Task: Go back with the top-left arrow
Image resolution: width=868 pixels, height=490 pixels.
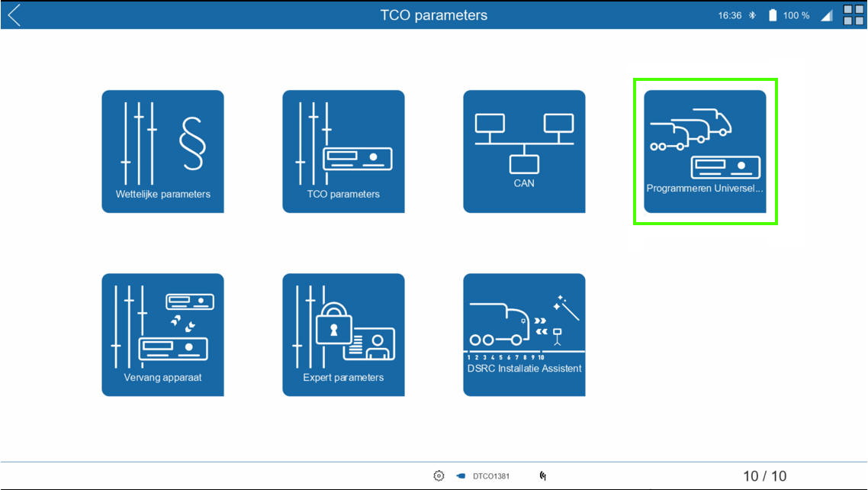Action: coord(14,15)
